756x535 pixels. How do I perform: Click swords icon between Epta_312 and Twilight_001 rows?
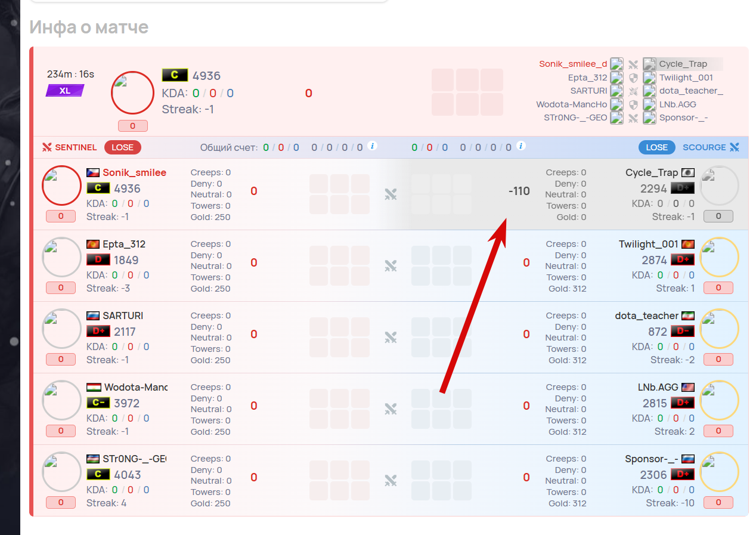[x=391, y=265]
